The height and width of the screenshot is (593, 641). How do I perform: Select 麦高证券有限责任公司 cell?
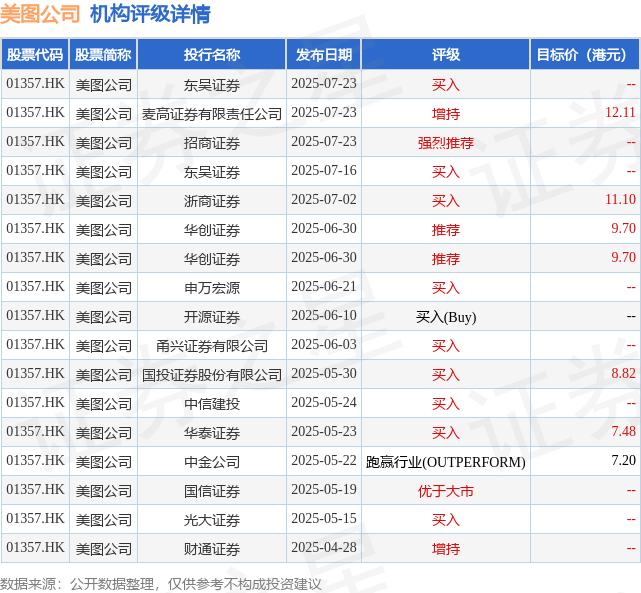pyautogui.click(x=212, y=113)
